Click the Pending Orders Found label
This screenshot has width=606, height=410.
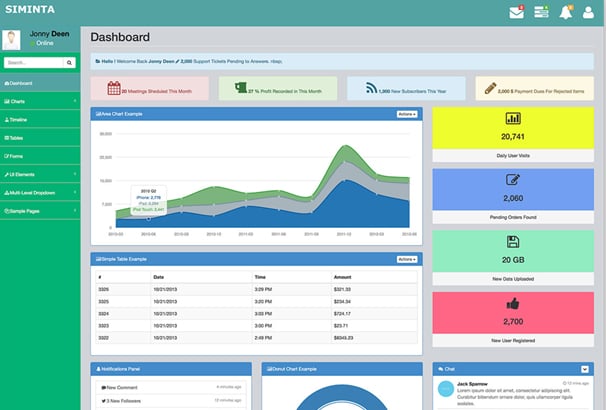point(513,217)
